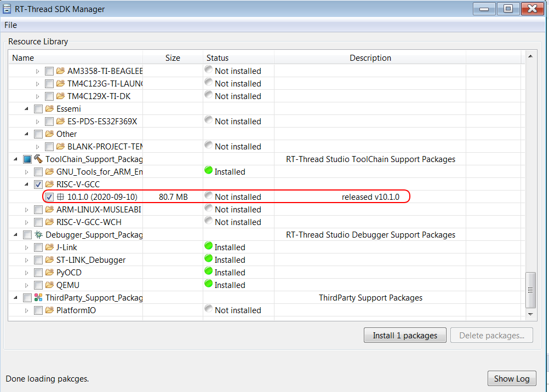This screenshot has height=392, width=549.
Task: Click the QEMU folder icon
Action: pyautogui.click(x=49, y=285)
